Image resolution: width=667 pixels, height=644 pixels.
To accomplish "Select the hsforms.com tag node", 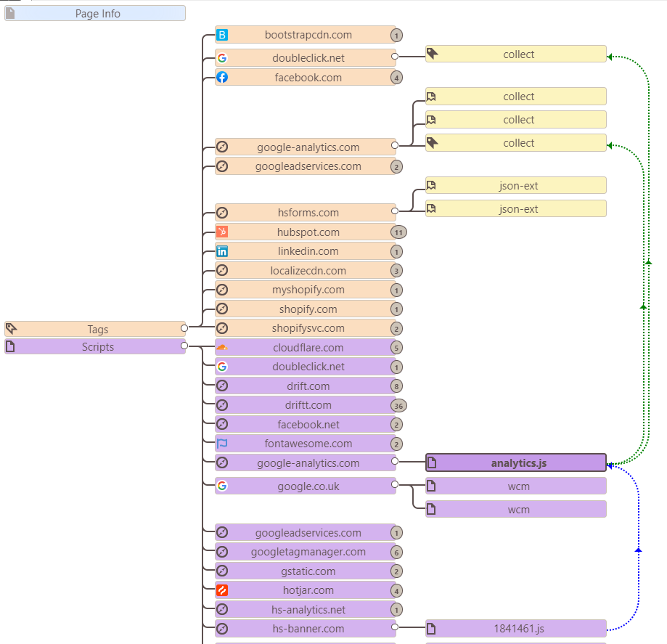I will point(306,213).
